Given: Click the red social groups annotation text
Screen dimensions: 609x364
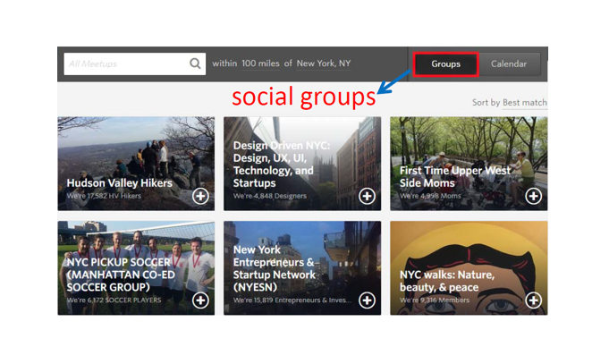Looking at the screenshot, I should point(304,96).
